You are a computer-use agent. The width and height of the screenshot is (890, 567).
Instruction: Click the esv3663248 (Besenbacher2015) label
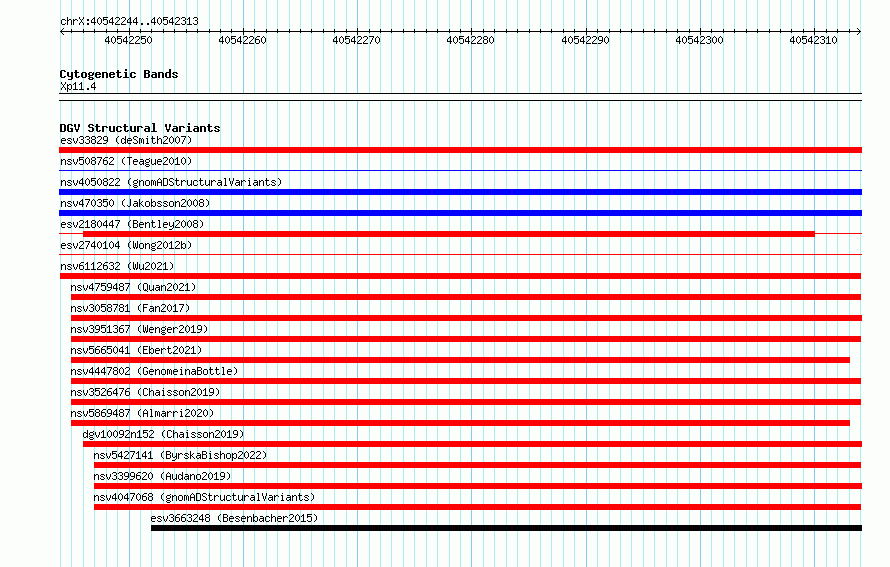pyautogui.click(x=234, y=518)
